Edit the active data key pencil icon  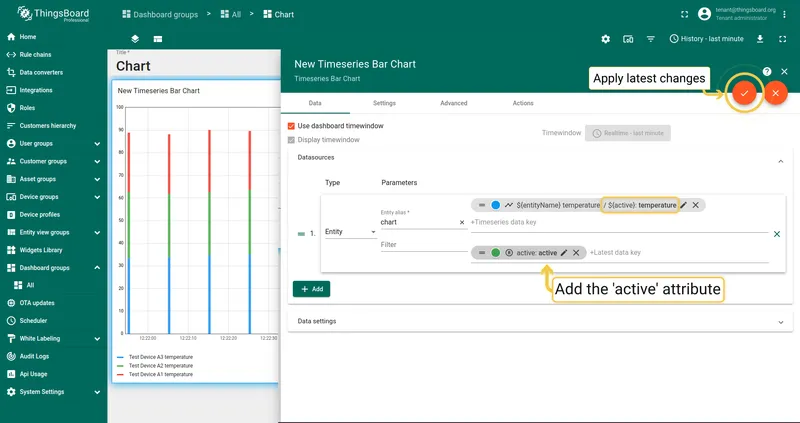(564, 253)
